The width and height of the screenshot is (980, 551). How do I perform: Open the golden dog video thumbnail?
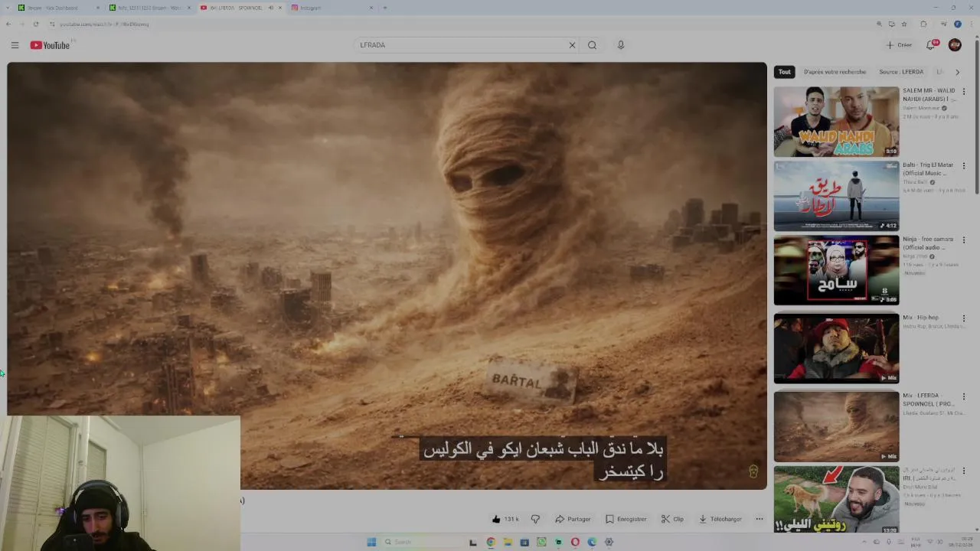836,500
